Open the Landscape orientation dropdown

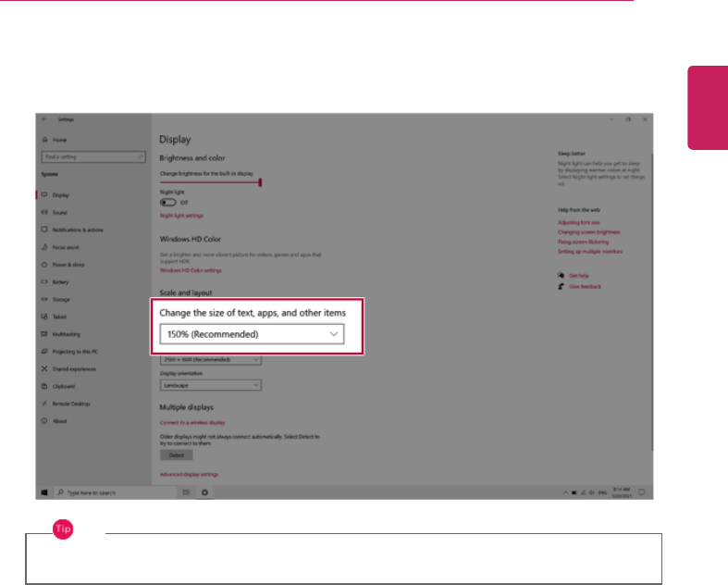pyautogui.click(x=211, y=385)
